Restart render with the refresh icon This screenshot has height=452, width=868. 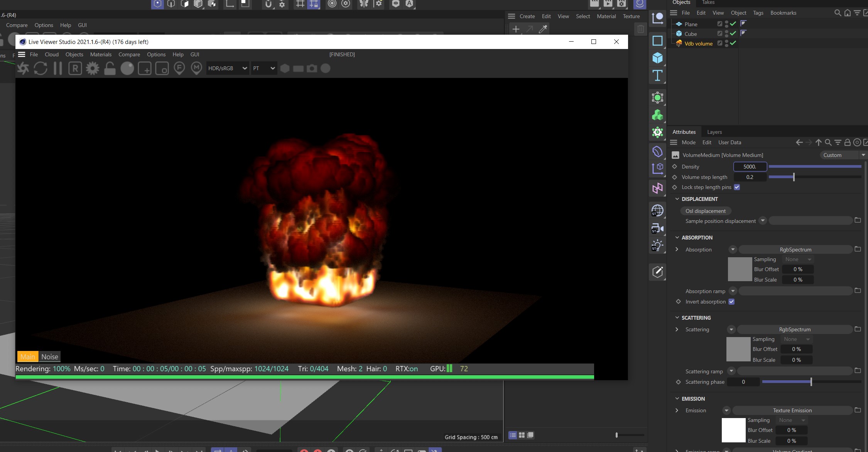point(41,69)
